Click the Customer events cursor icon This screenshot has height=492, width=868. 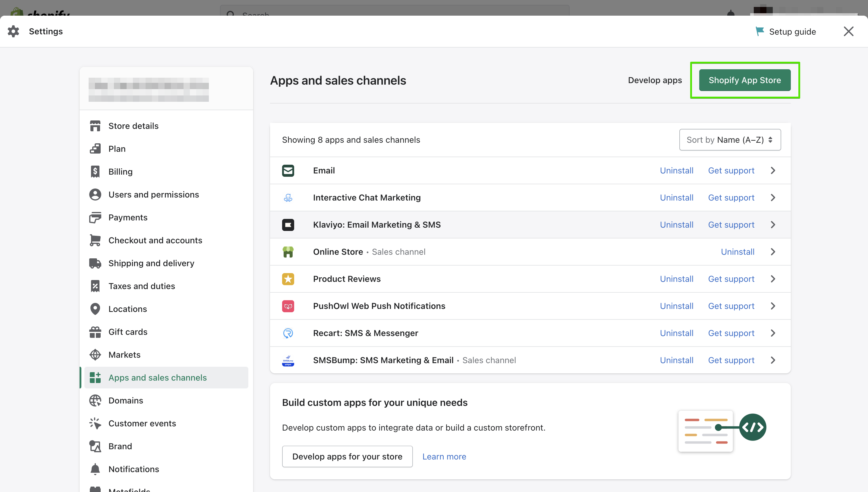click(x=95, y=423)
